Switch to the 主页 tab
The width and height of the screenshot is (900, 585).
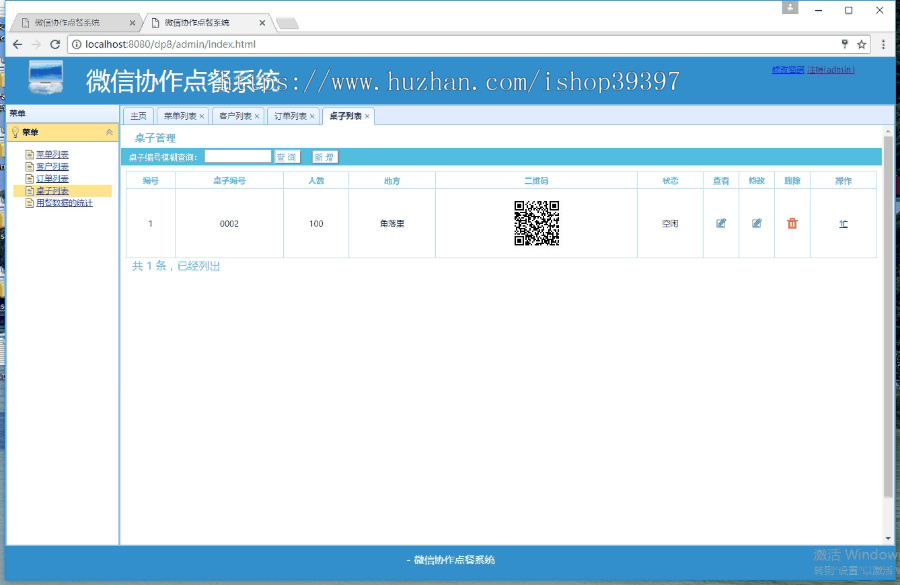(138, 116)
